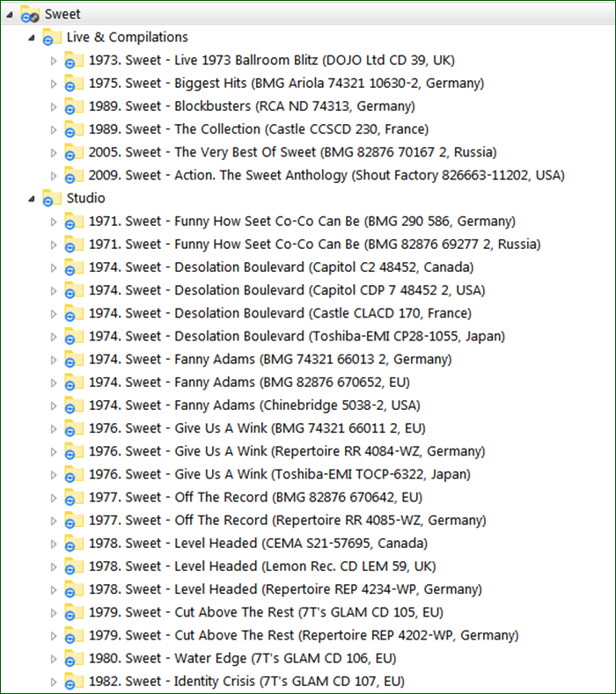
Task: Select 2009. Sweet - Action. The Sweet Anthology row
Action: [x=326, y=175]
